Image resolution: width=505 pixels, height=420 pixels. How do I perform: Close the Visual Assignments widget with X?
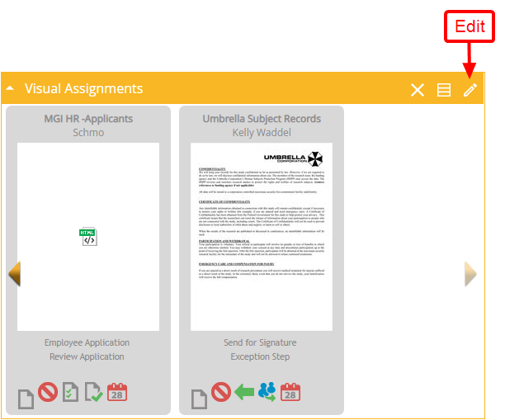[x=418, y=90]
